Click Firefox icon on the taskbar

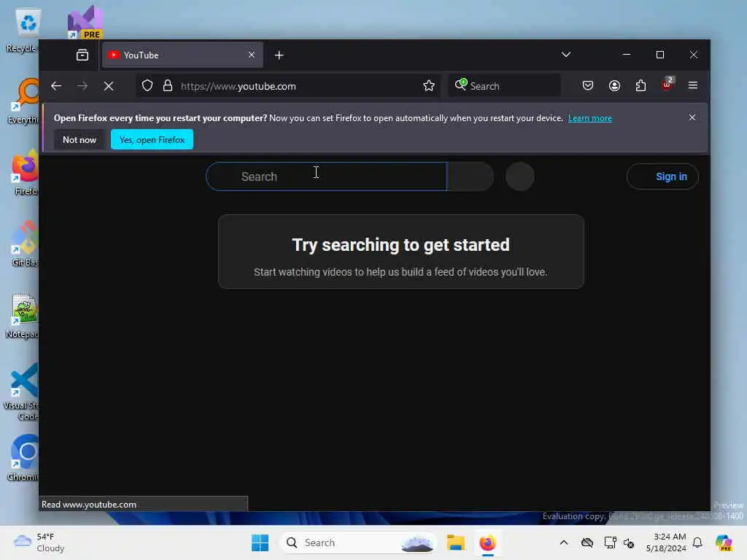[x=487, y=542]
